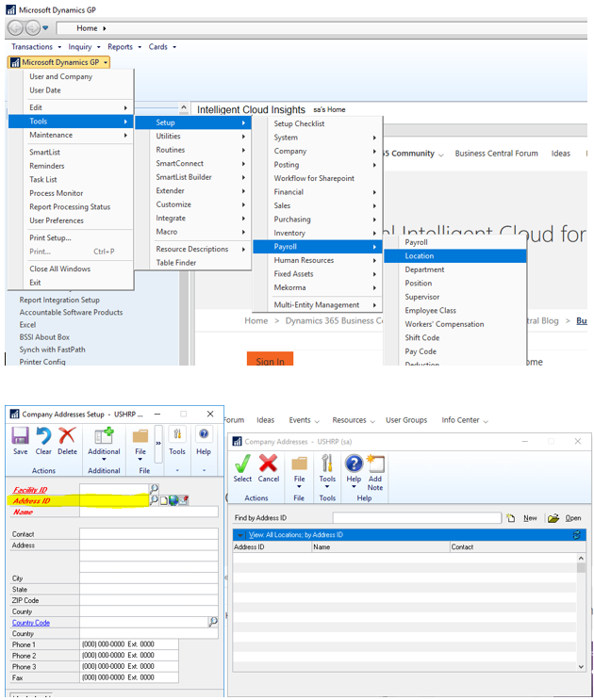The width and height of the screenshot is (594, 700).
Task: Select Department in the Payroll submenu
Action: pos(455,269)
